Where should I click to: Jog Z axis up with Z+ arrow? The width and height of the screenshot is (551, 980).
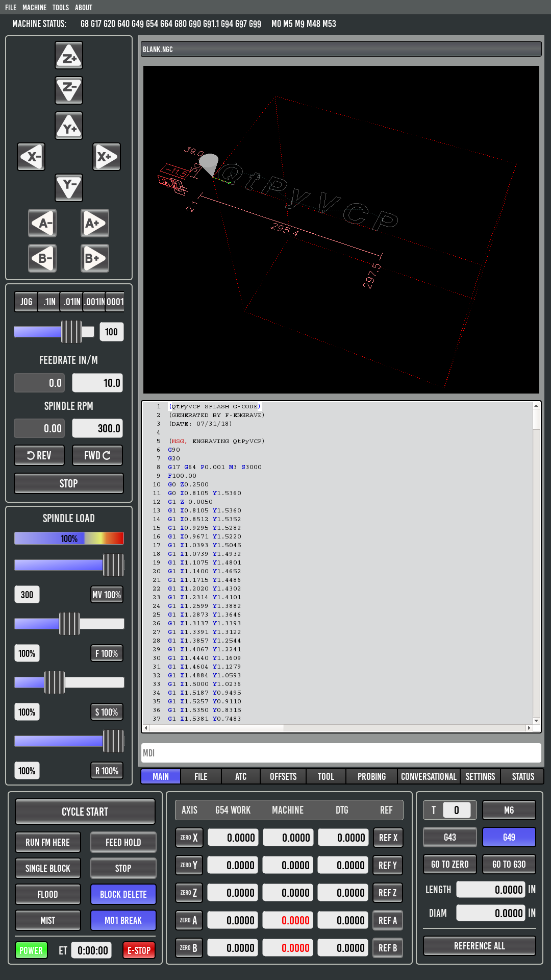click(69, 56)
